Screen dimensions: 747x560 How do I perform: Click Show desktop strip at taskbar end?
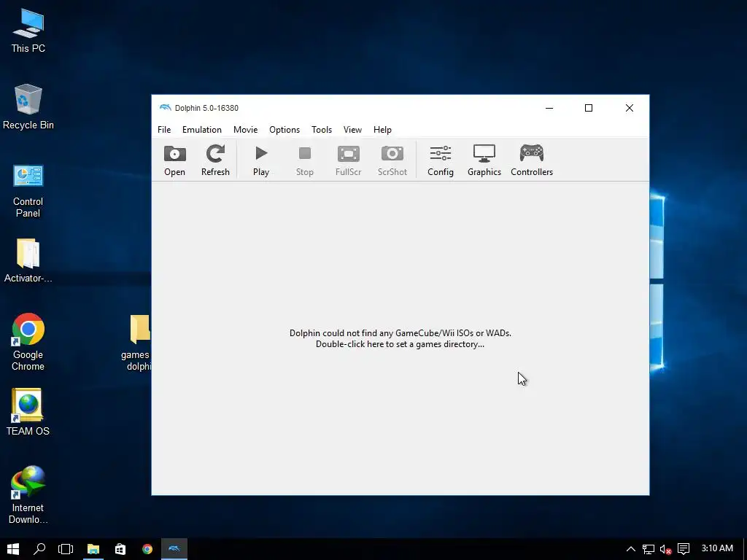(x=745, y=549)
